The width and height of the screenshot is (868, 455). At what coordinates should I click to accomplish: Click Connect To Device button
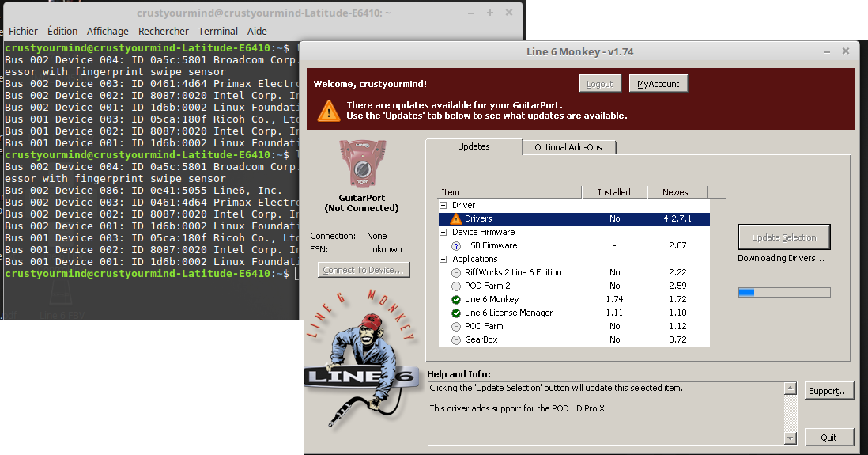[364, 270]
